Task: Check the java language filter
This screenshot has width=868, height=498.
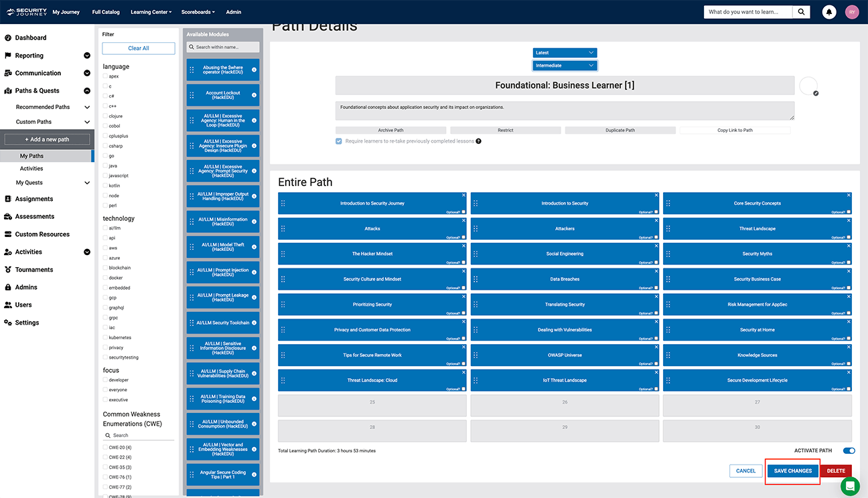Action: (x=104, y=166)
